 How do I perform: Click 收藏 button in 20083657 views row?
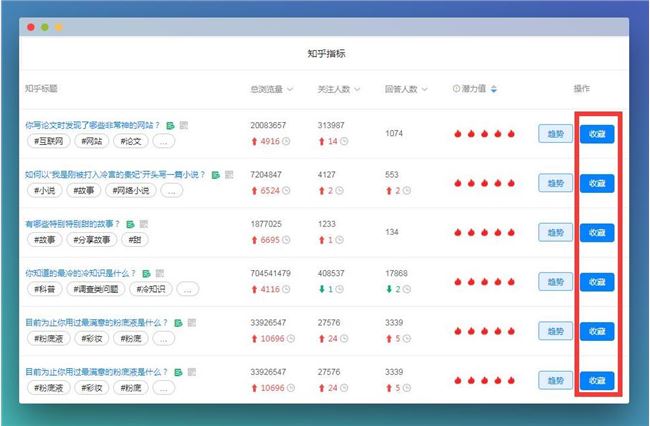[x=597, y=134]
